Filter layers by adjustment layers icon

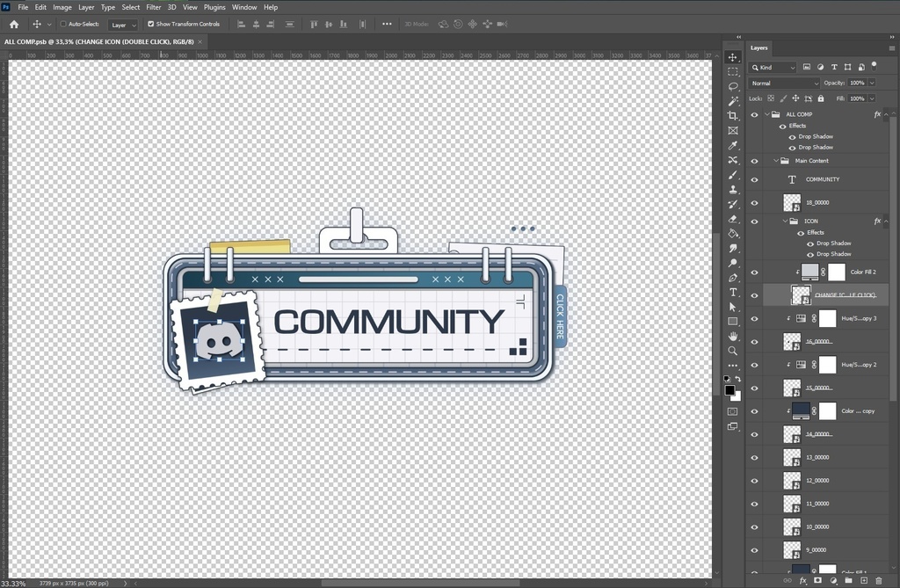point(820,67)
